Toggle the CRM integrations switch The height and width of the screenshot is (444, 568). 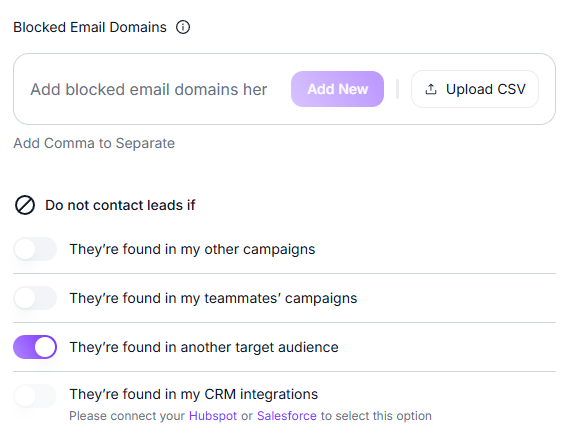[x=35, y=395]
